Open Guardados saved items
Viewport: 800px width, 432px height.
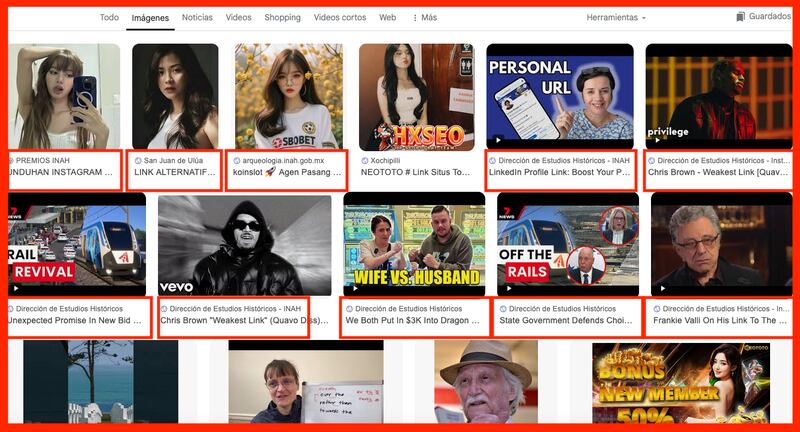tap(763, 16)
